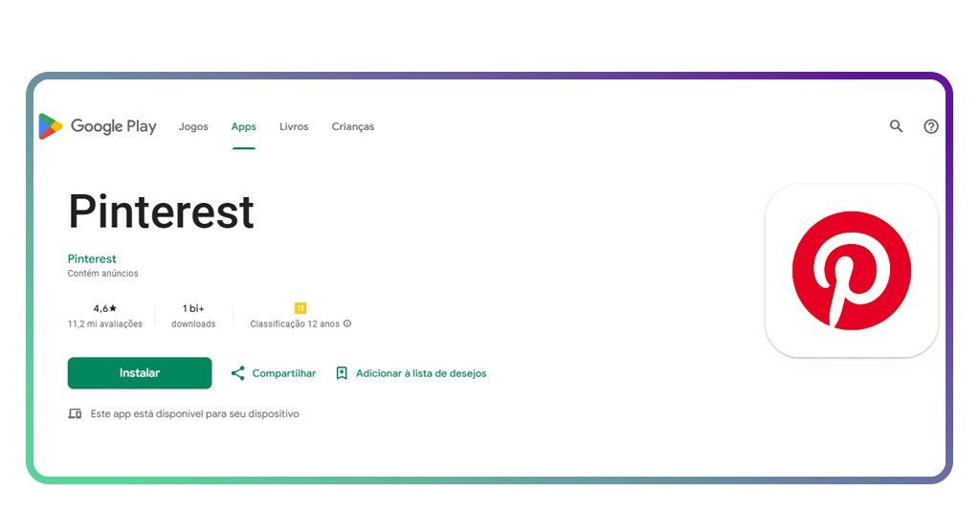The height and width of the screenshot is (513, 980).
Task: Go to the Crianças tab
Action: pos(353,126)
